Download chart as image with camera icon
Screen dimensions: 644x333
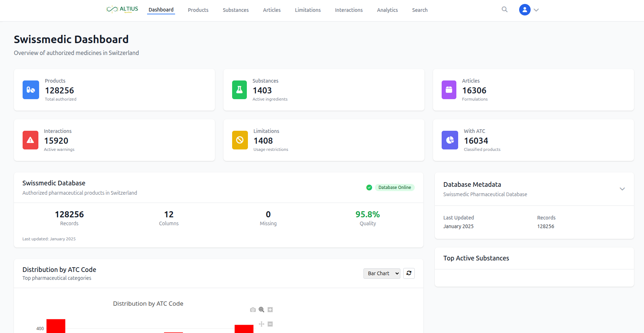click(x=253, y=310)
